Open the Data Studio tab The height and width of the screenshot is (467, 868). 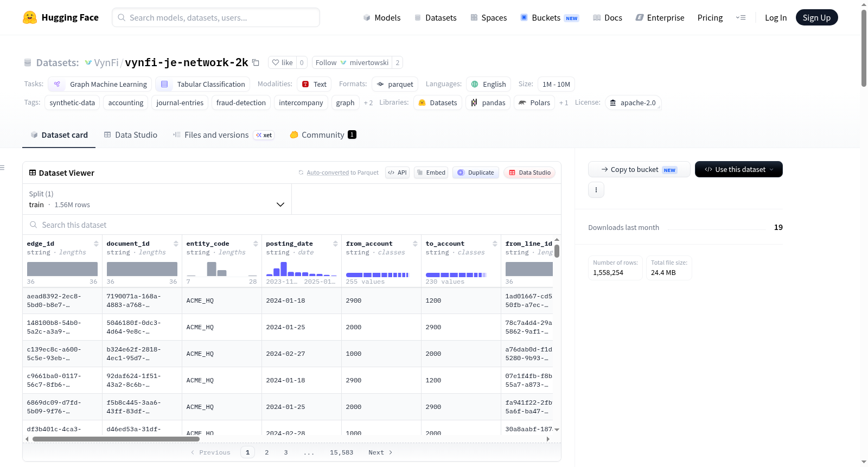[131, 135]
